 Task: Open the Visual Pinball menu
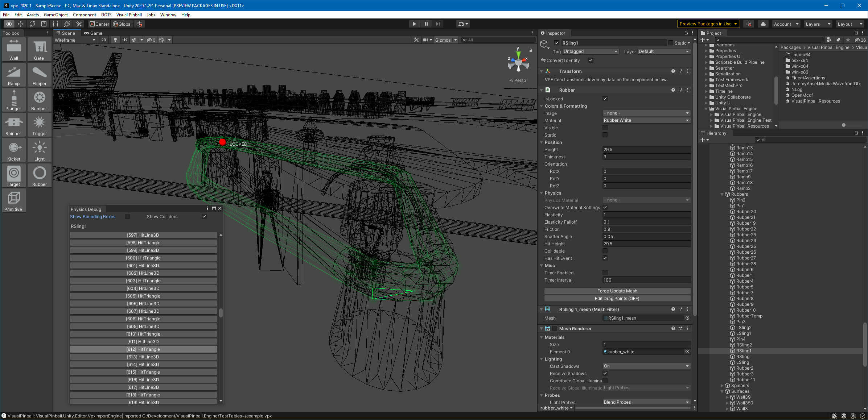point(129,15)
